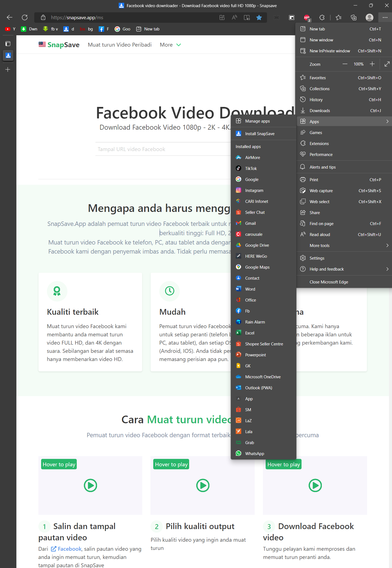Refresh the SnapSave page
Screen dimensions: 392x568
(25, 18)
